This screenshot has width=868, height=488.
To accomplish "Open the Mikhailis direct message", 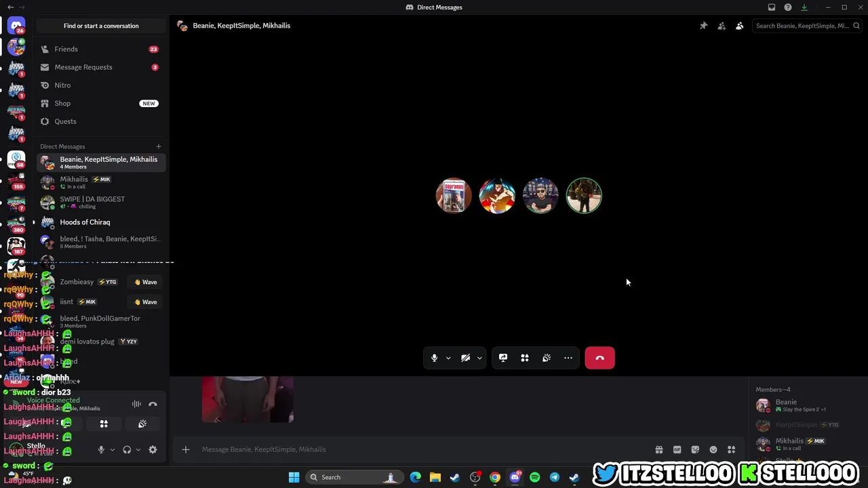I will point(101,182).
